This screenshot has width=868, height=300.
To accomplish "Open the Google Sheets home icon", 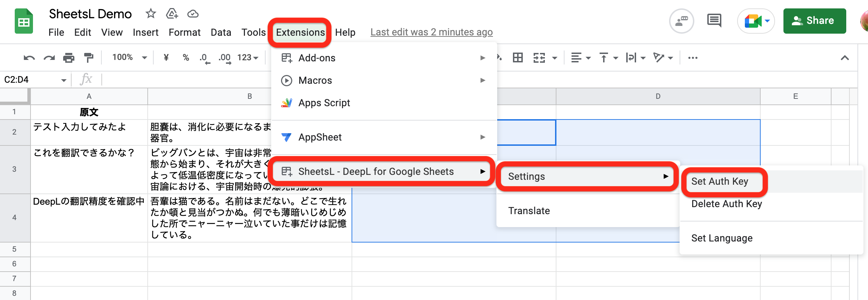I will (24, 22).
